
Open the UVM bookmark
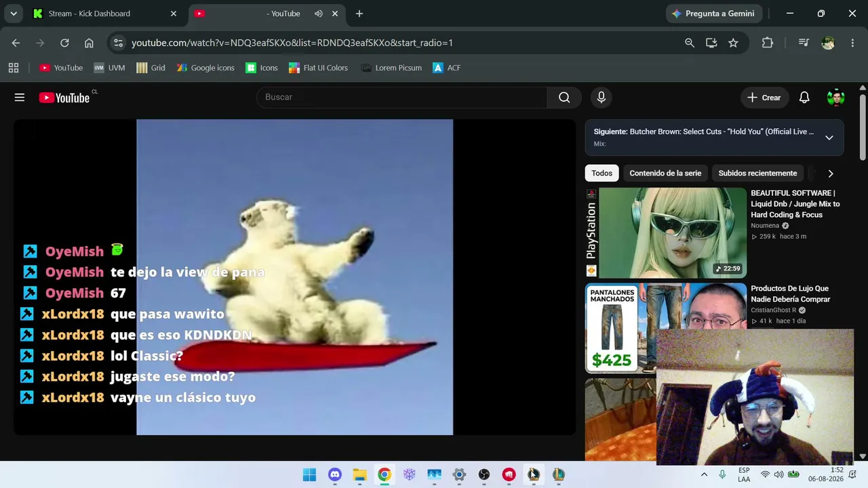(x=109, y=68)
